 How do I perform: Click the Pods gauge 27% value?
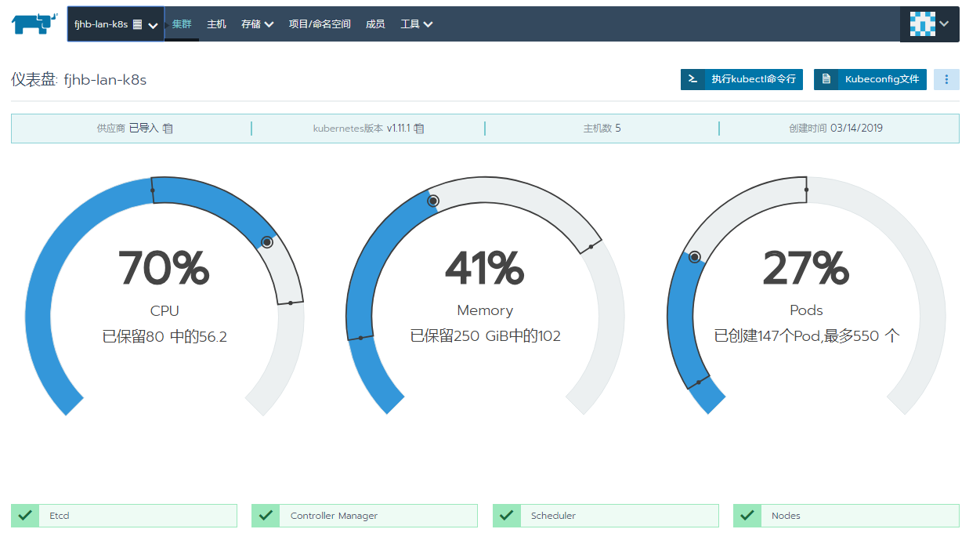[806, 269]
